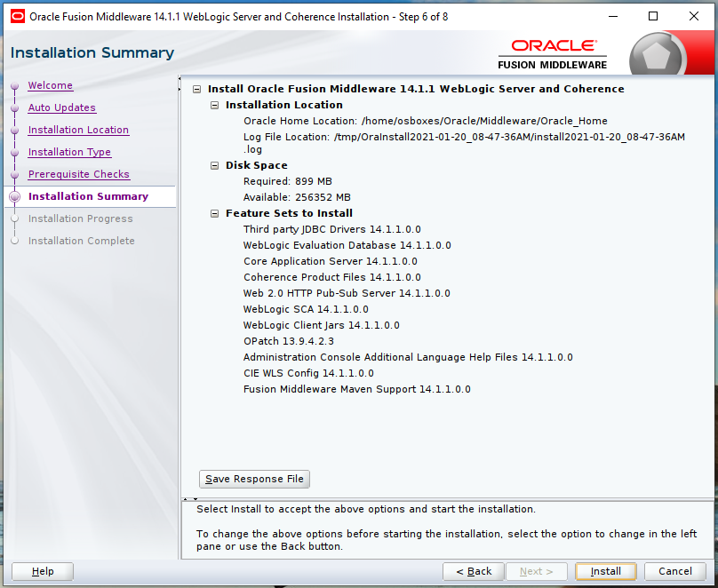Click the Installation Summary step bullet icon
718x588 pixels.
point(14,197)
